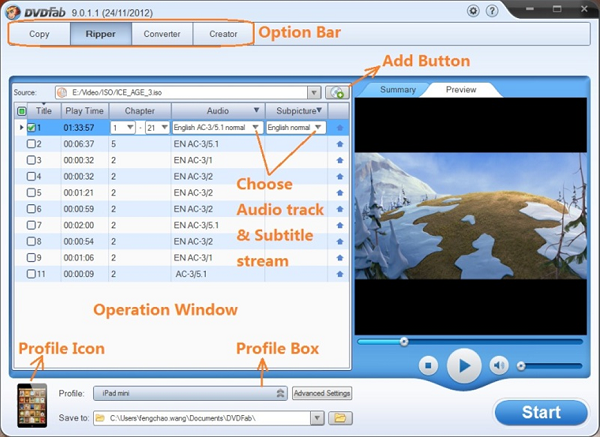Click the add disc source button
The height and width of the screenshot is (437, 600).
(337, 92)
